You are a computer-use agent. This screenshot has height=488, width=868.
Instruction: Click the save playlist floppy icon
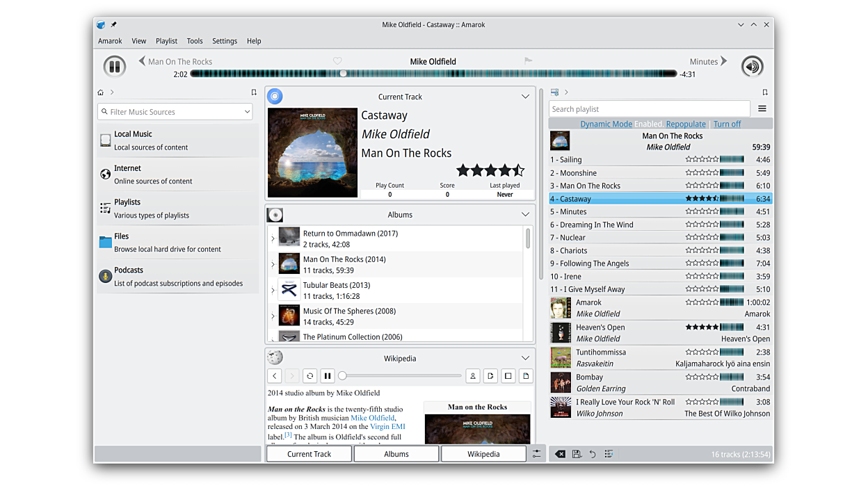(x=577, y=454)
